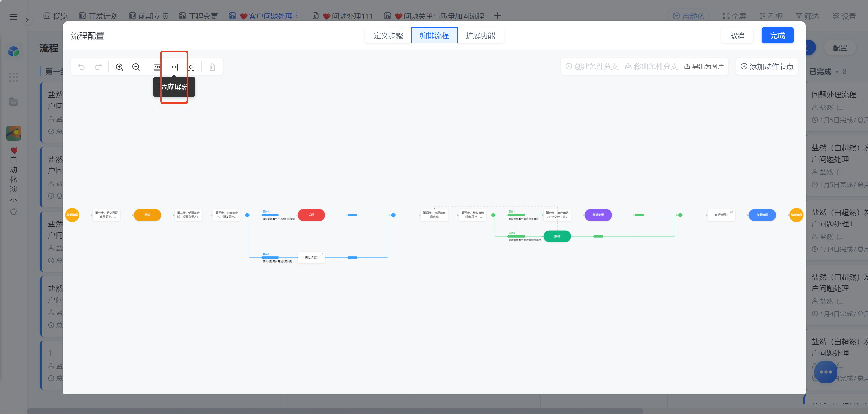Click the green 条件2 bar before 跳转

[x=516, y=236]
